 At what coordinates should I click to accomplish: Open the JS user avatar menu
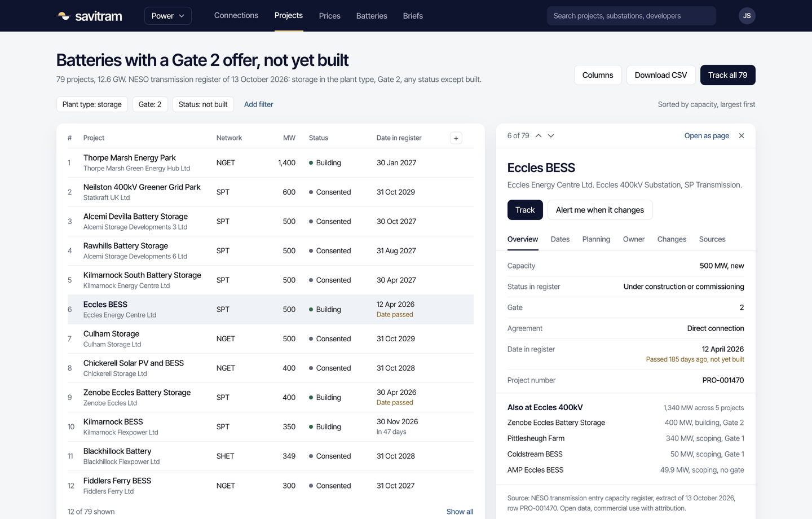pos(747,16)
